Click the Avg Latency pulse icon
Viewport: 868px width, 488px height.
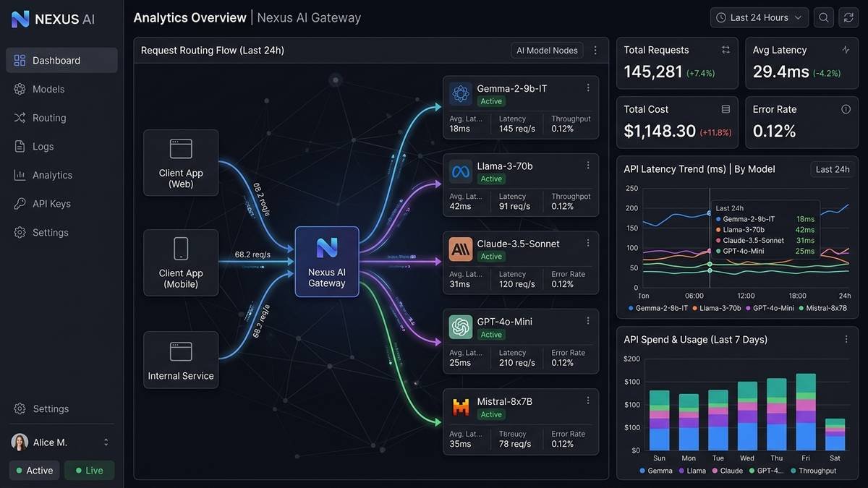point(846,50)
